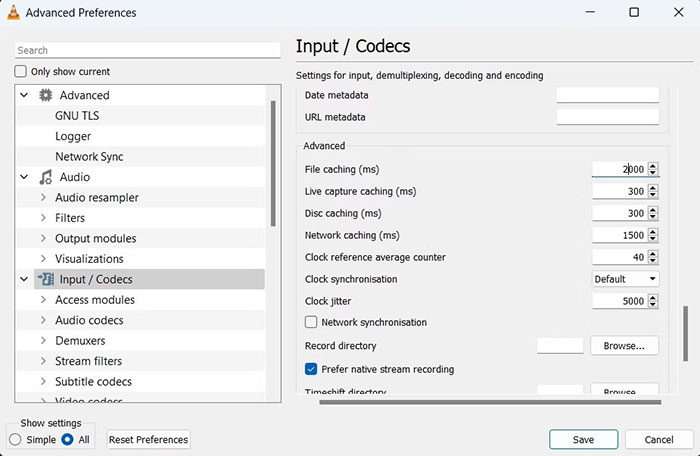Click the Audio music note icon
This screenshot has width=700, height=456.
[x=45, y=177]
